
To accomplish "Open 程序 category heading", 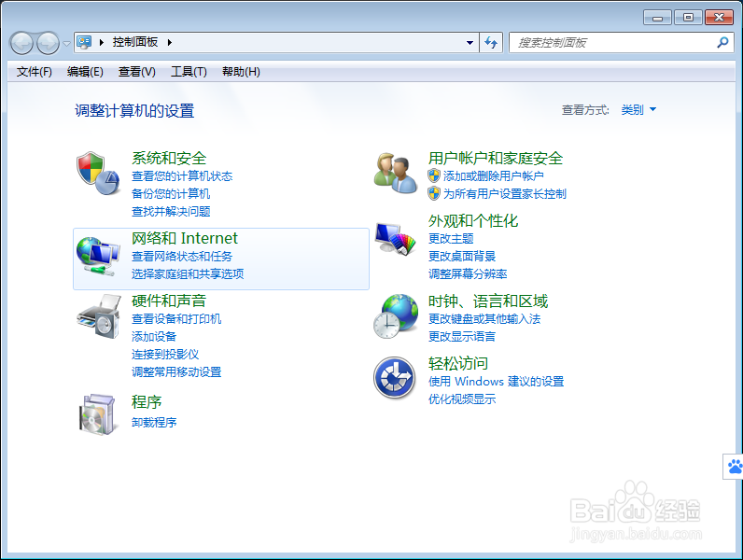I will click(147, 401).
